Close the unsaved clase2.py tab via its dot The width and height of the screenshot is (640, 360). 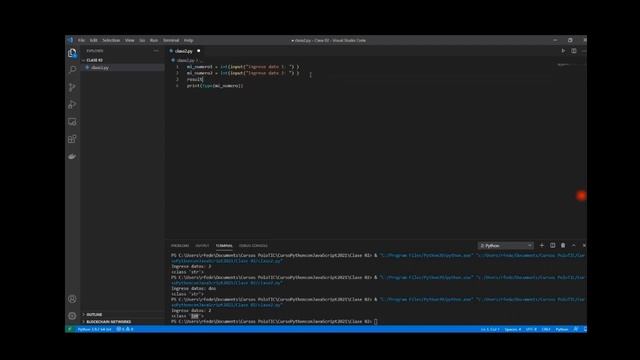click(199, 51)
